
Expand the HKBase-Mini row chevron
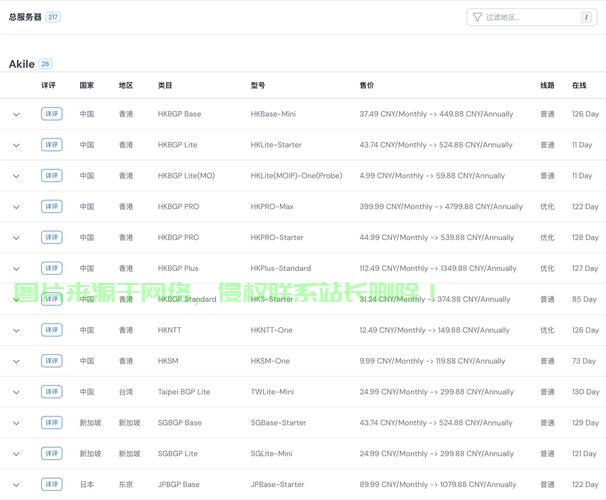pyautogui.click(x=16, y=114)
